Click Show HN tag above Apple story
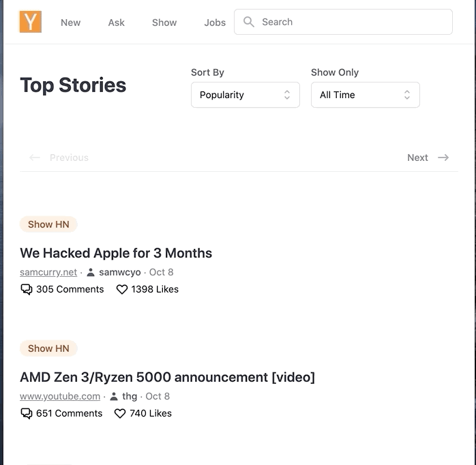Viewport: 476px width, 465px height. pos(48,224)
